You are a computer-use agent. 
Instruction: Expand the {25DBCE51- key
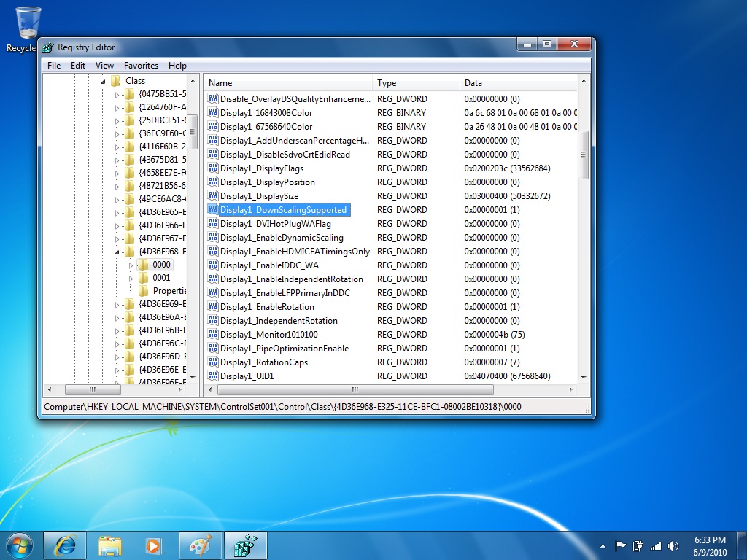(117, 121)
